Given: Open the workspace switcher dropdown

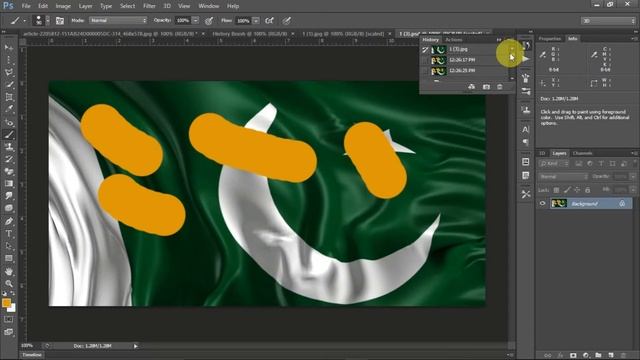Looking at the screenshot, I should pos(608,20).
